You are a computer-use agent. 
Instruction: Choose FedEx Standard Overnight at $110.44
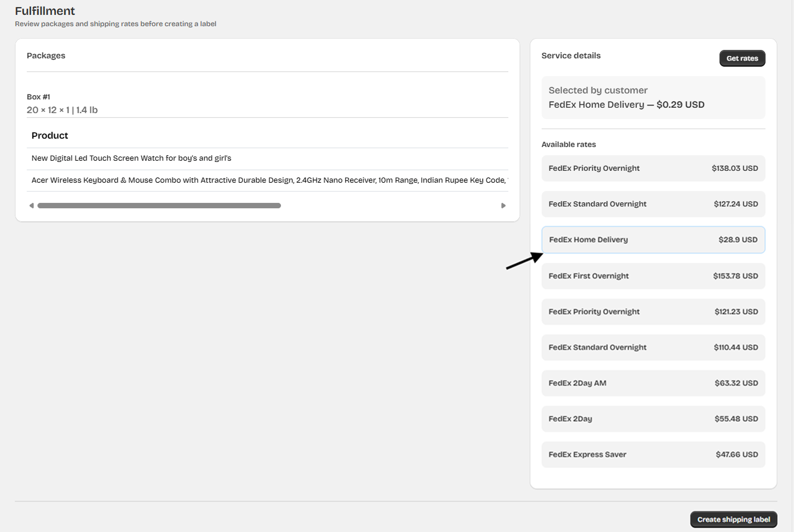[x=653, y=348]
